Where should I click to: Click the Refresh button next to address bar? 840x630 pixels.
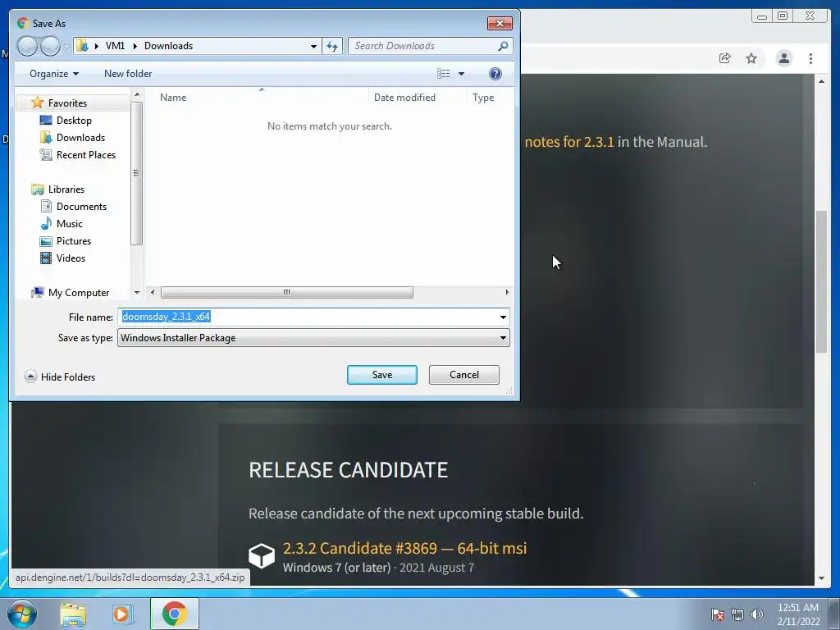(332, 46)
